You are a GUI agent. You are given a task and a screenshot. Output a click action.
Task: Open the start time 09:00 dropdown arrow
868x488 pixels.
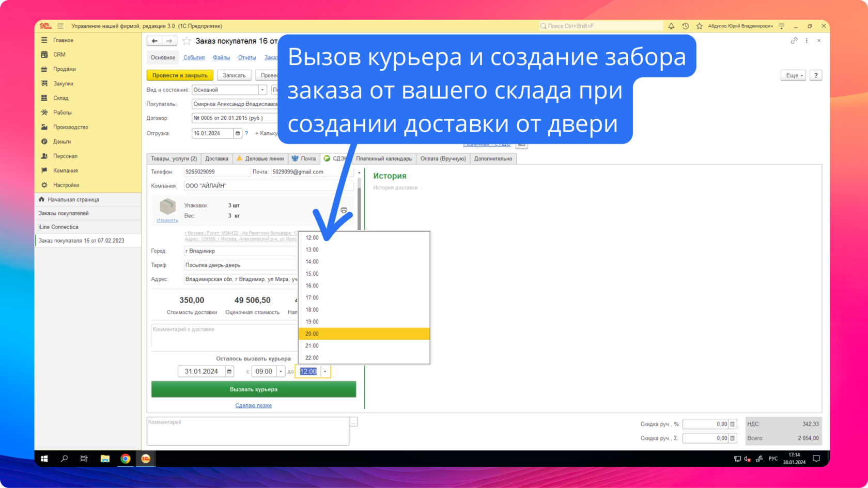tap(281, 371)
